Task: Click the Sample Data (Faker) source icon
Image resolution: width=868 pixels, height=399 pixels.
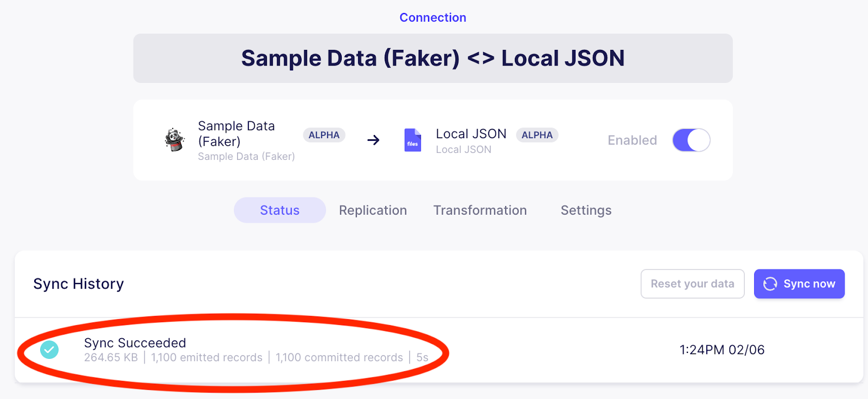Action: (175, 140)
